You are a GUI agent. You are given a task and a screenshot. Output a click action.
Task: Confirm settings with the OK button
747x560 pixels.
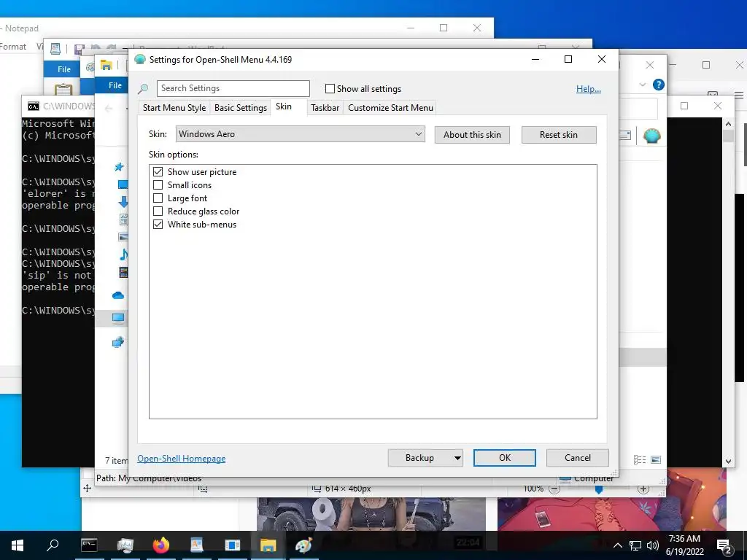click(505, 458)
